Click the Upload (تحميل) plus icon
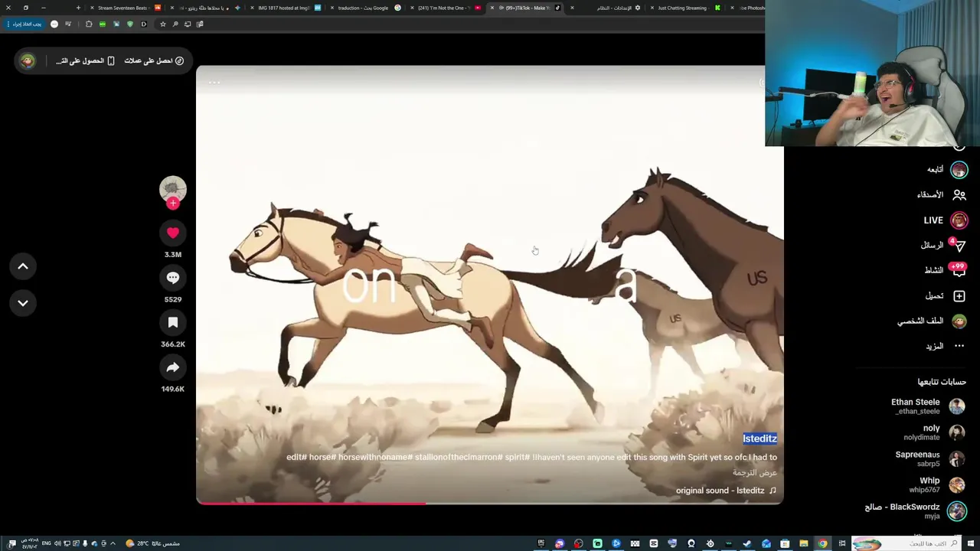This screenshot has width=980, height=551. pyautogui.click(x=959, y=296)
